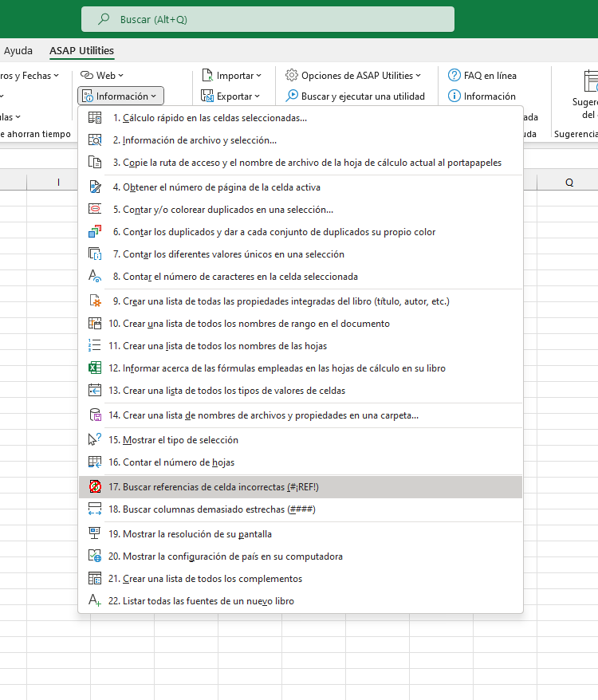
Task: Click the range names icon of item 10
Action: 95,324
